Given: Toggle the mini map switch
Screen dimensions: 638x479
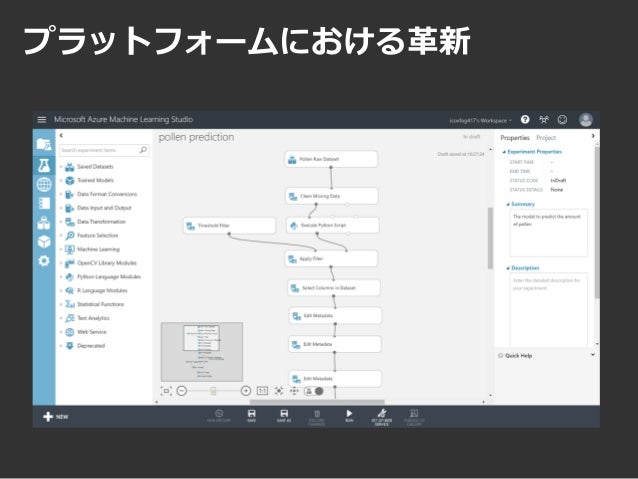Looking at the screenshot, I should tap(314, 391).
